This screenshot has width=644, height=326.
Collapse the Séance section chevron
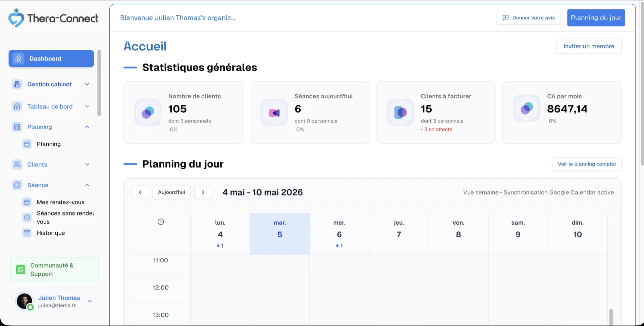click(x=87, y=185)
